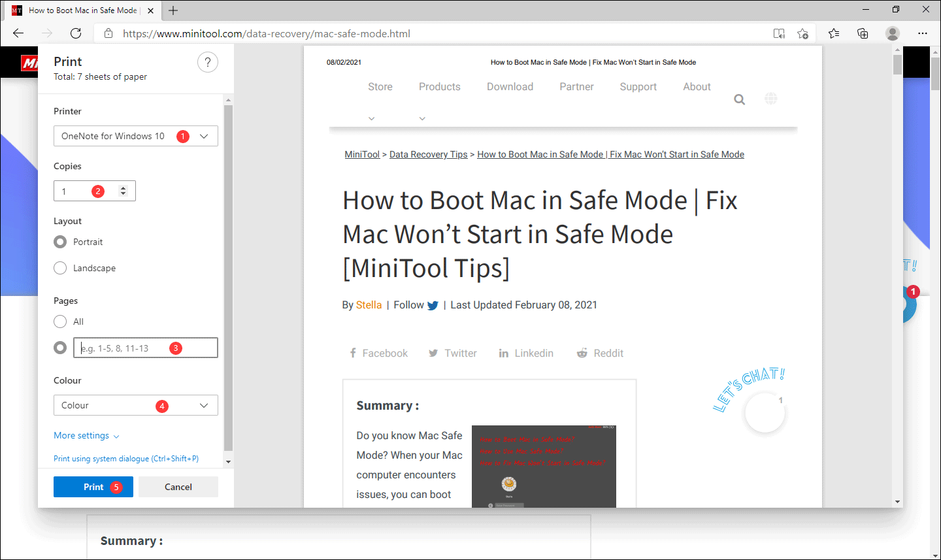
Task: Click the How to Boot Mac breadcrumb link
Action: coord(610,155)
